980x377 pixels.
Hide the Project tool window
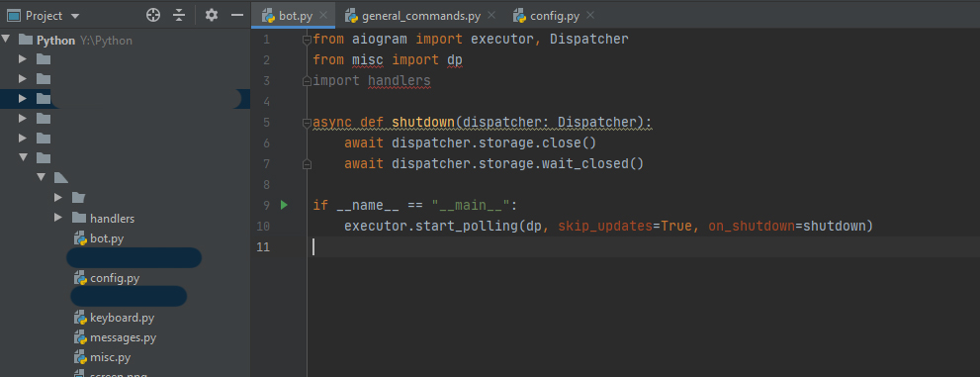pyautogui.click(x=237, y=15)
